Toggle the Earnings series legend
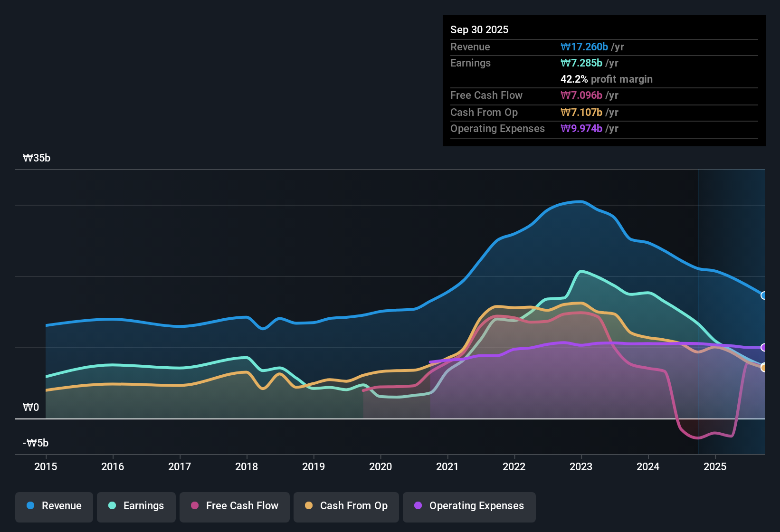 point(136,506)
